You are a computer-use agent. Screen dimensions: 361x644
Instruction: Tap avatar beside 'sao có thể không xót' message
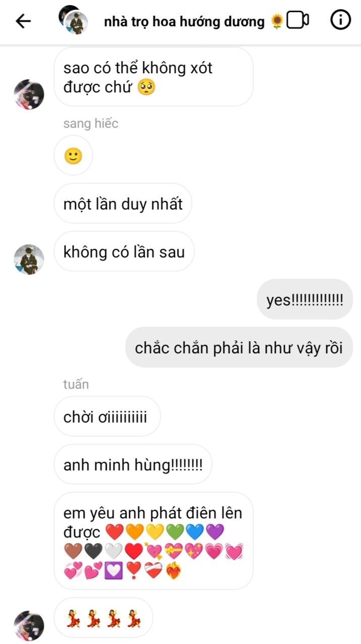(29, 94)
